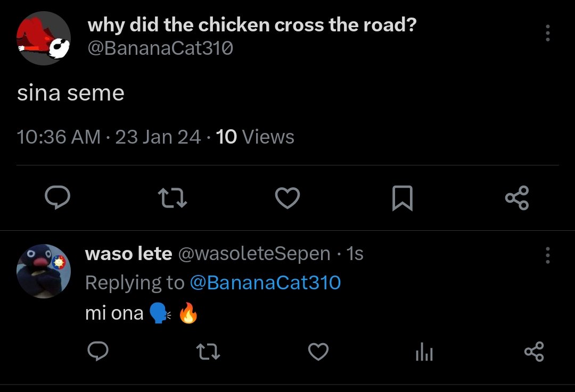Viewport: 575px width, 392px height.
Task: Like the main sina seme tweet
Action: 287,198
